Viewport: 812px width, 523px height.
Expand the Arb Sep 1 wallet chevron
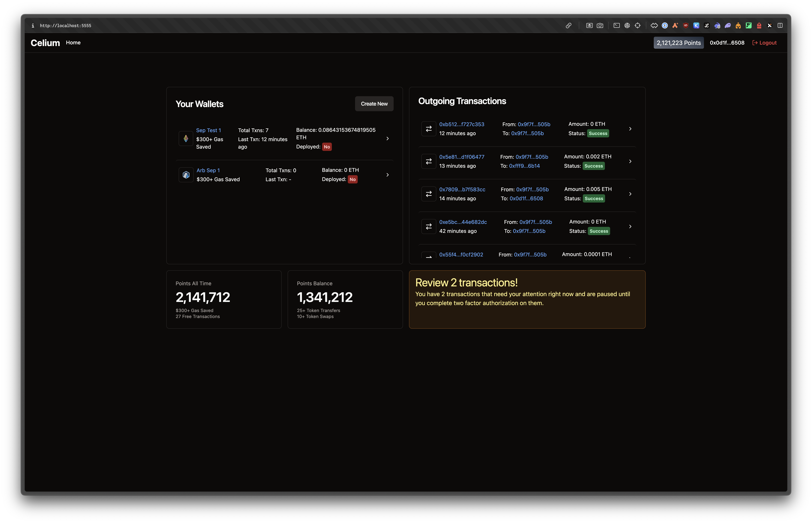(x=387, y=175)
